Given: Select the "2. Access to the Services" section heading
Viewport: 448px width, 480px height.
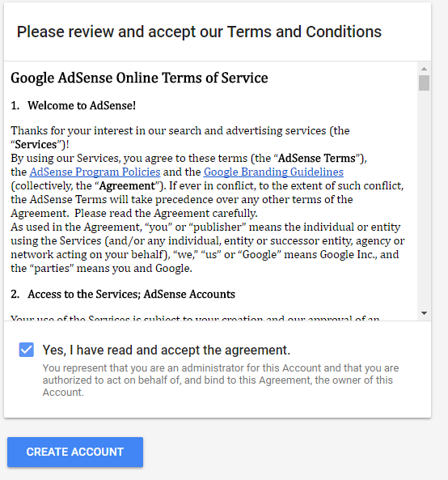Looking at the screenshot, I should coord(123,294).
